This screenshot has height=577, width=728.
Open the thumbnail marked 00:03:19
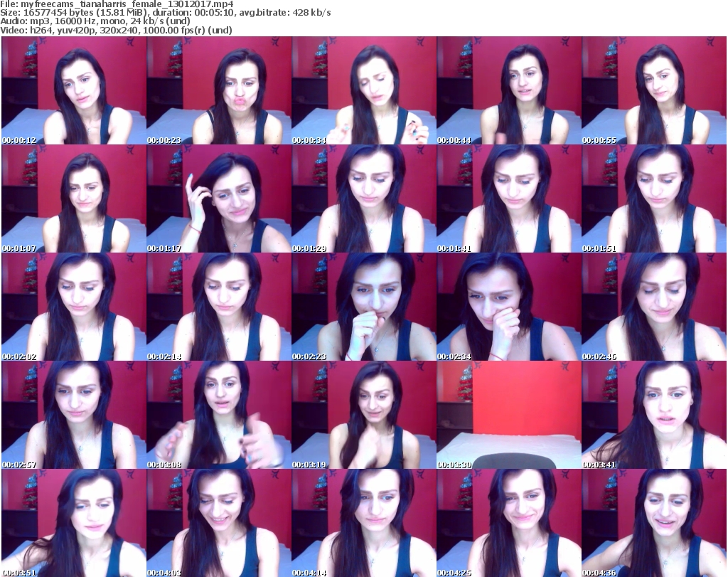tap(364, 415)
